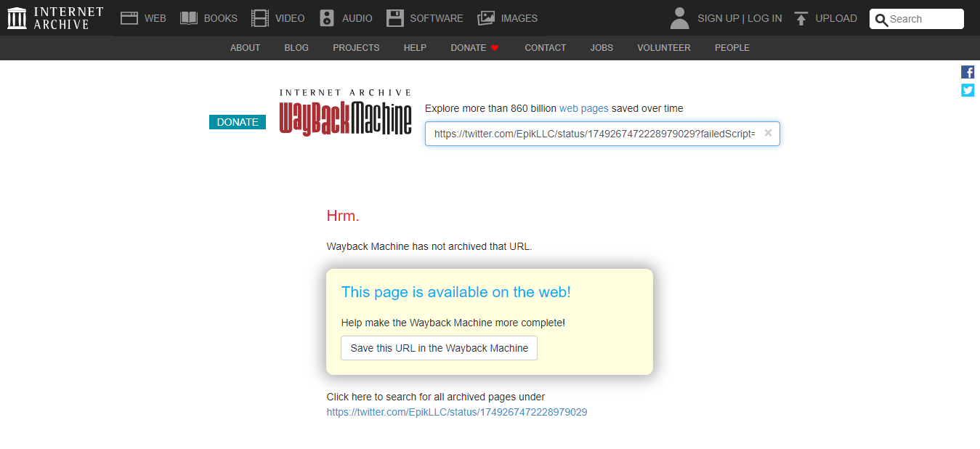980x449 pixels.
Task: Click the magnifier icon in Search box
Action: tap(882, 20)
